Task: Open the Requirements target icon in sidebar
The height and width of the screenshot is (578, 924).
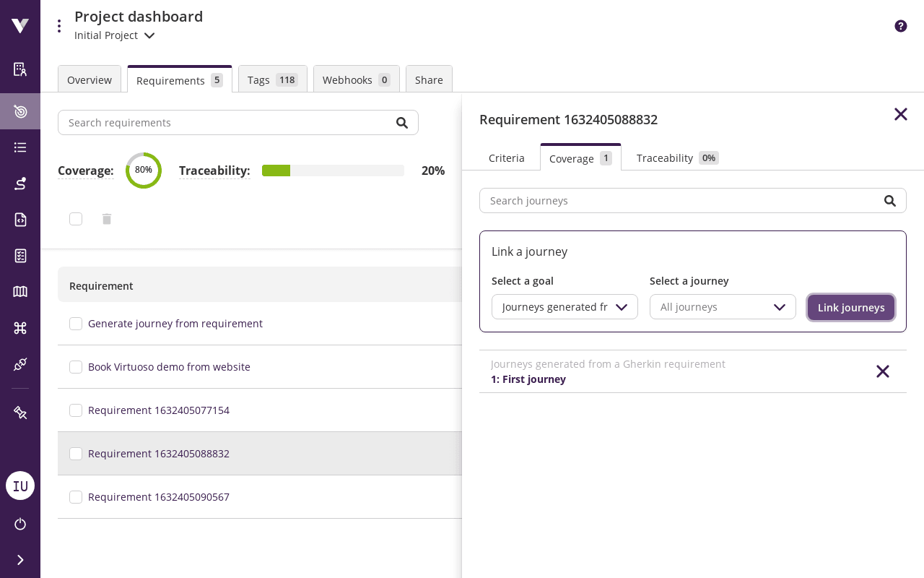Action: pyautogui.click(x=19, y=111)
